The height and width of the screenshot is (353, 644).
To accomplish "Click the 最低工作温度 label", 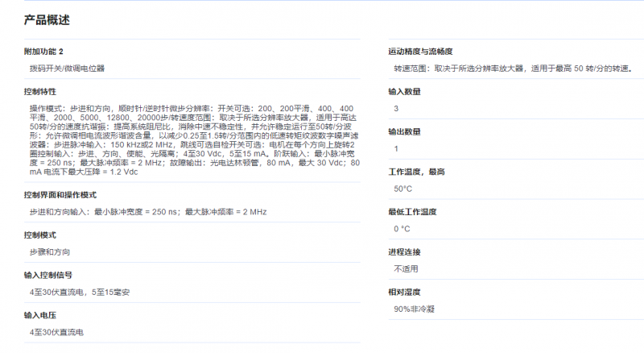I will click(412, 212).
